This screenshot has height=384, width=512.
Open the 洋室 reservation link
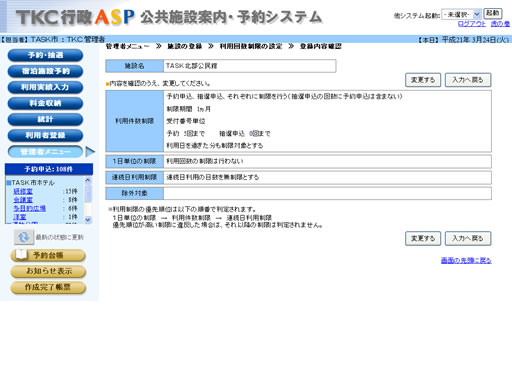[20, 217]
